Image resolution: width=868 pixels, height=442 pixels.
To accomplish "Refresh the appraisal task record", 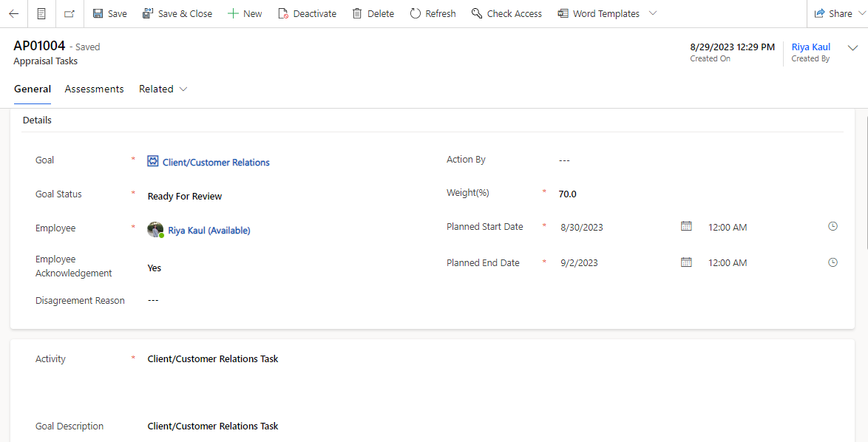I will (433, 13).
